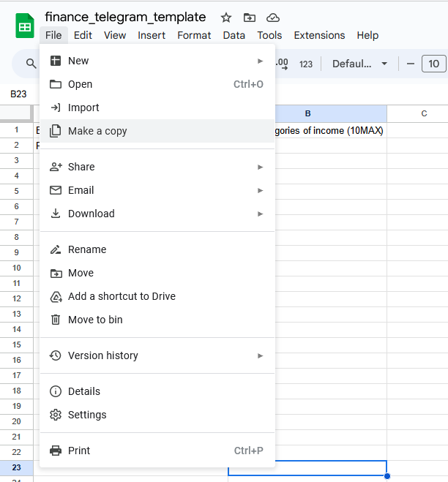Click the Details info icon
This screenshot has height=482, width=448.
click(x=56, y=391)
